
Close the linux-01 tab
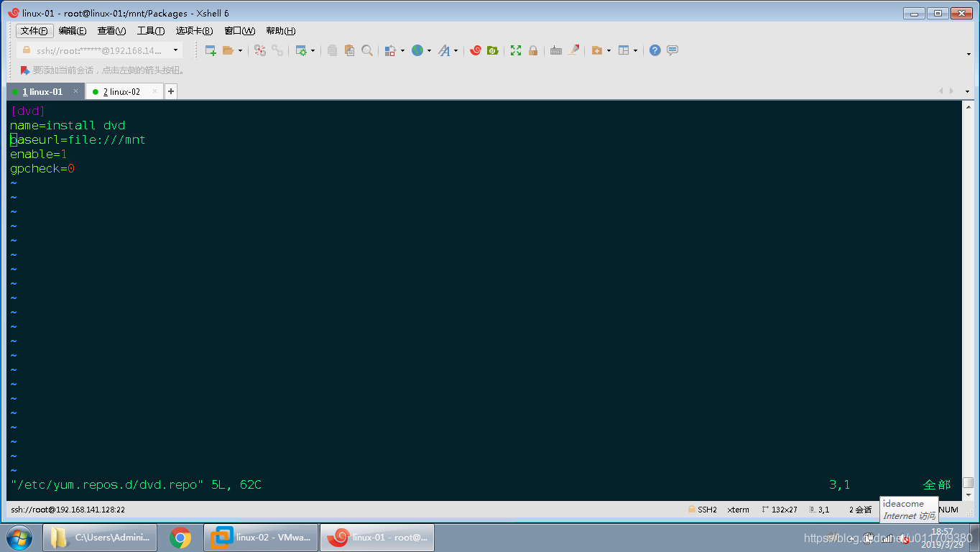[75, 91]
